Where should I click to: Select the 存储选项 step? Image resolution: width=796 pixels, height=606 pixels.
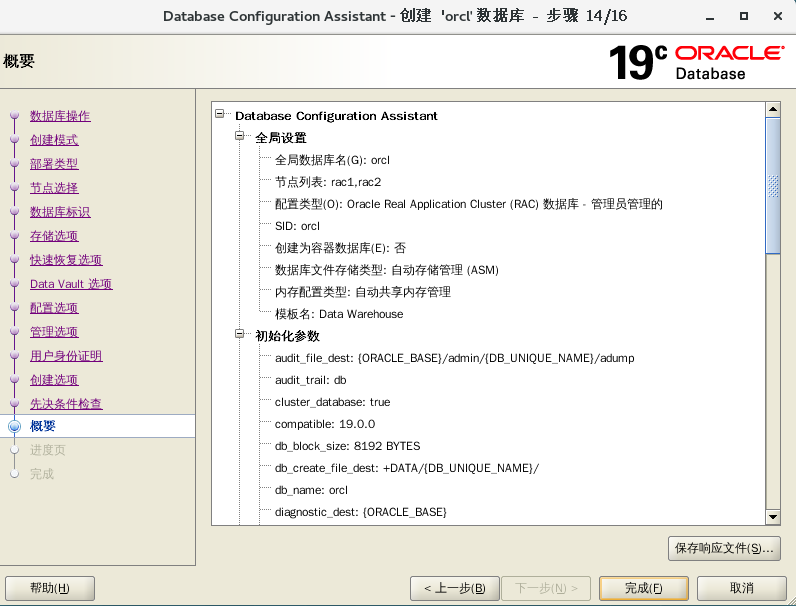click(x=54, y=236)
